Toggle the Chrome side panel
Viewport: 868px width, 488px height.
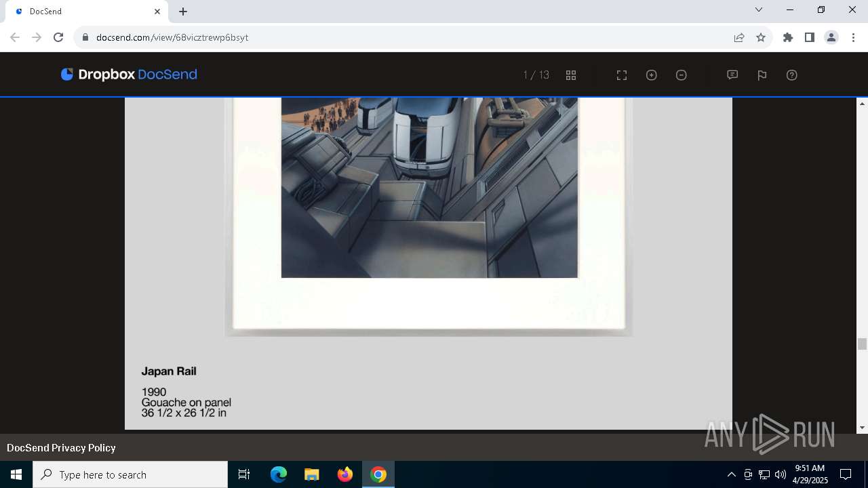pyautogui.click(x=810, y=37)
